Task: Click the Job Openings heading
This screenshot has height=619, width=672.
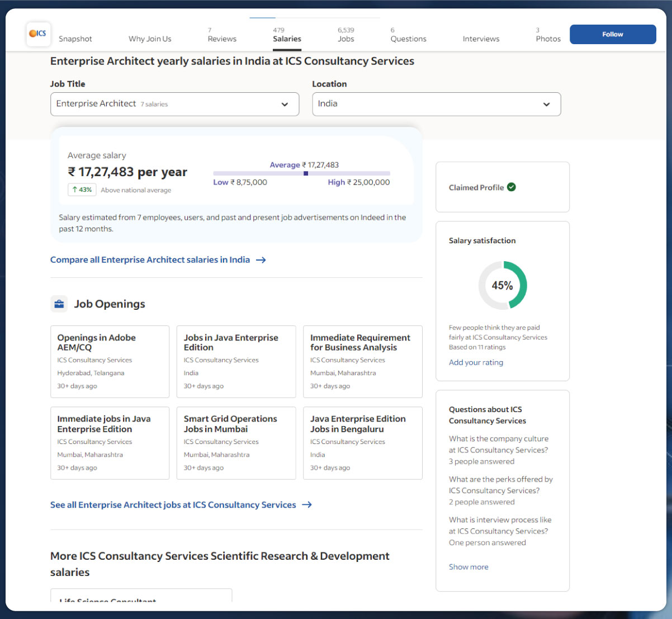Action: [110, 304]
